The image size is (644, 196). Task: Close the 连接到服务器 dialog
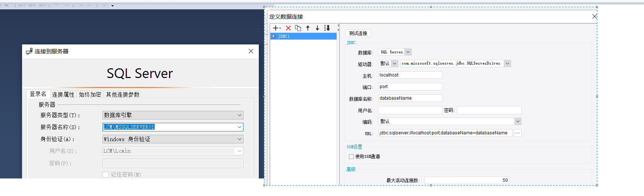[251, 51]
